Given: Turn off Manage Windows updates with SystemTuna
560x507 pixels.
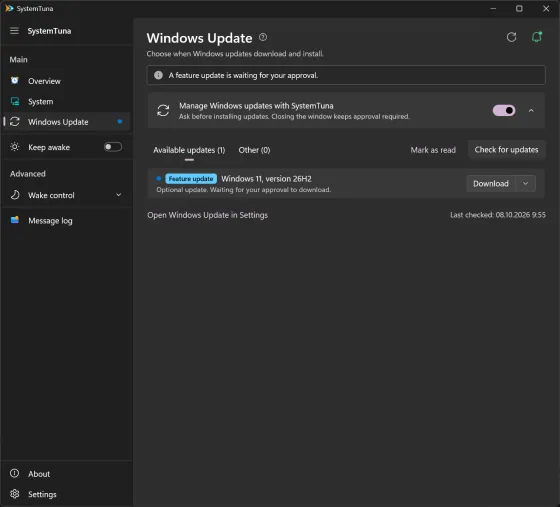Looking at the screenshot, I should 504,110.
